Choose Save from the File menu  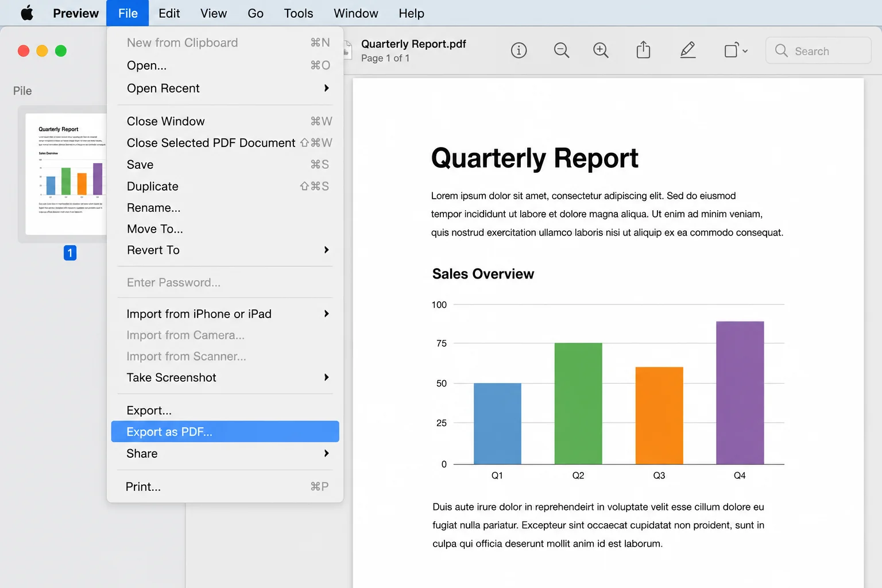click(x=225, y=165)
